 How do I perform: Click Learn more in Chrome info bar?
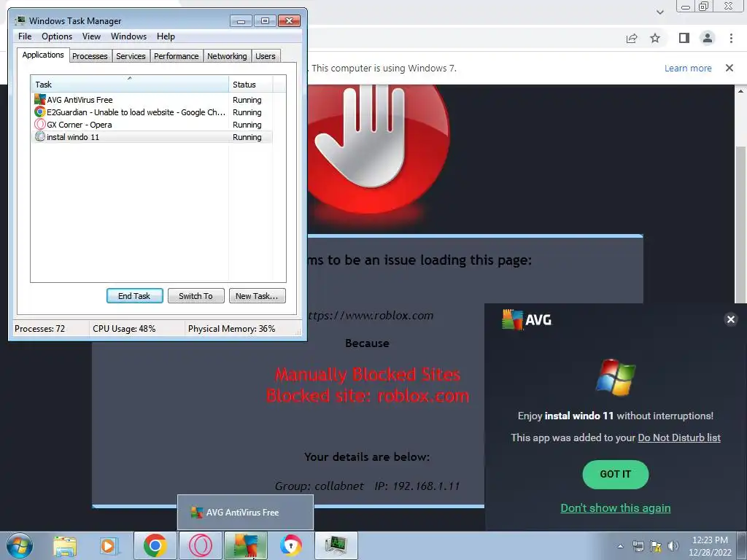point(688,68)
